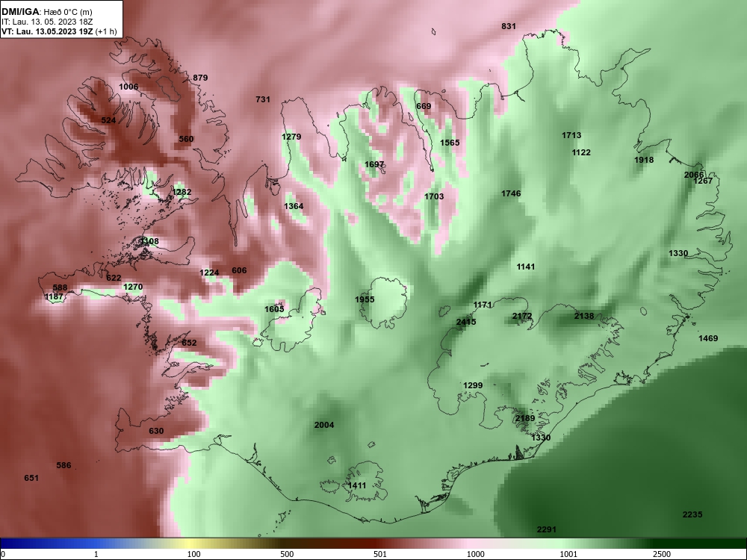Pick the 2500 color scale label
Viewport: 747px width, 560px height.
click(x=662, y=554)
